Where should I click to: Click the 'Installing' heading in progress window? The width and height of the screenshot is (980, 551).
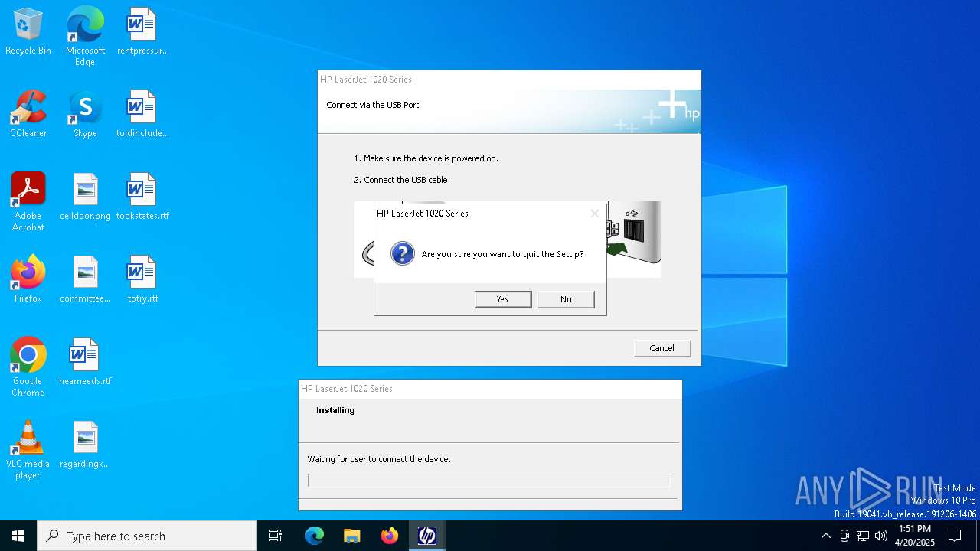(335, 410)
